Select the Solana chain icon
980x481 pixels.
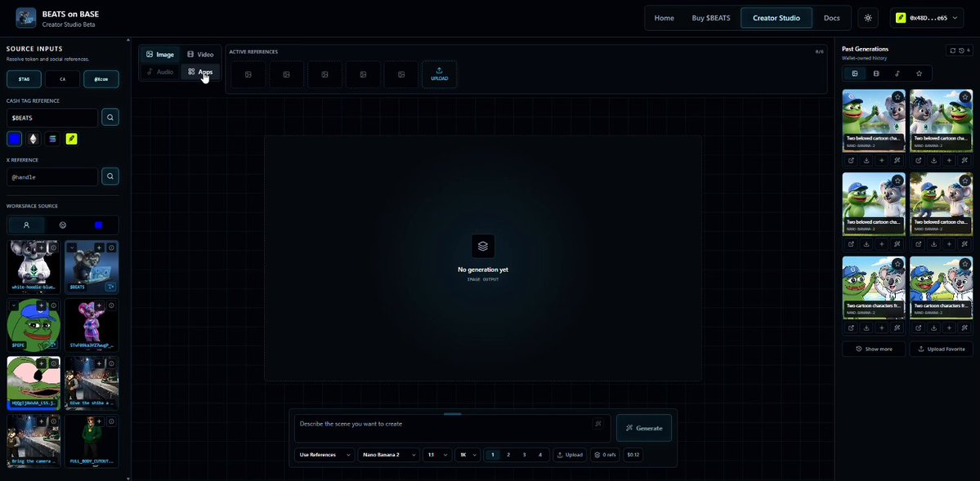coord(52,139)
